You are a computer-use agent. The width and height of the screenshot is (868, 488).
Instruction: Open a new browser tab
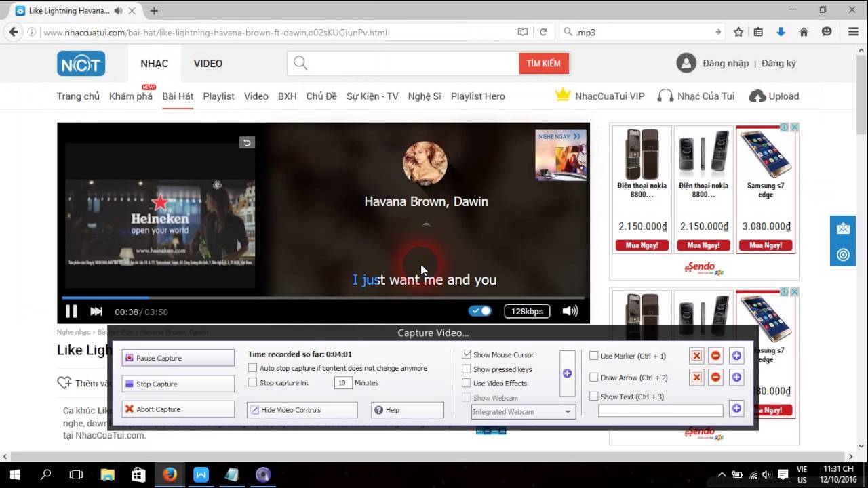[x=154, y=11]
